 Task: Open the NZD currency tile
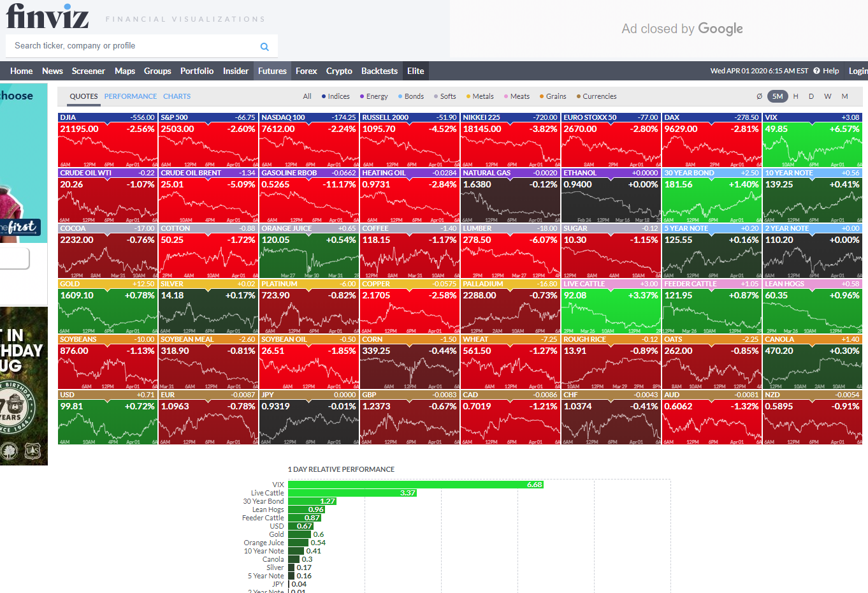813,418
